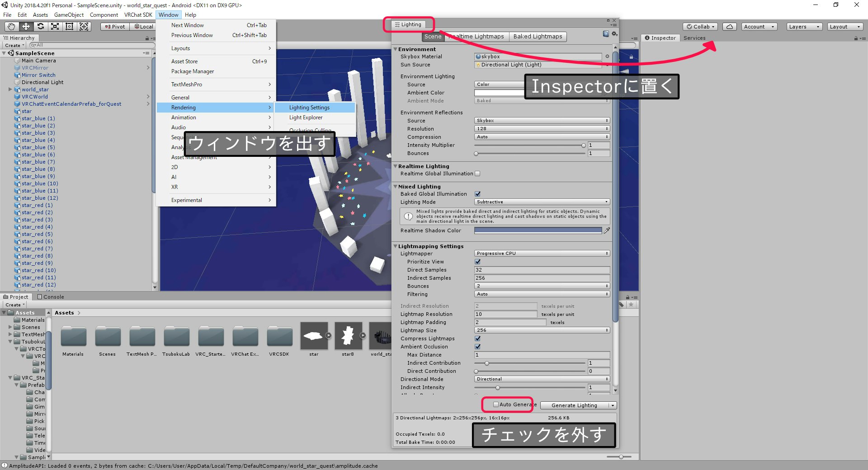868x470 pixels.
Task: Adjust the Indirect Contribution slider
Action: tap(530, 363)
